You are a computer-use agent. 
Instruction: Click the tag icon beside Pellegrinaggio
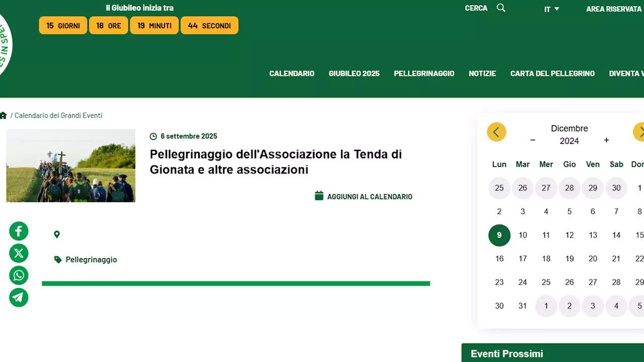pos(58,259)
